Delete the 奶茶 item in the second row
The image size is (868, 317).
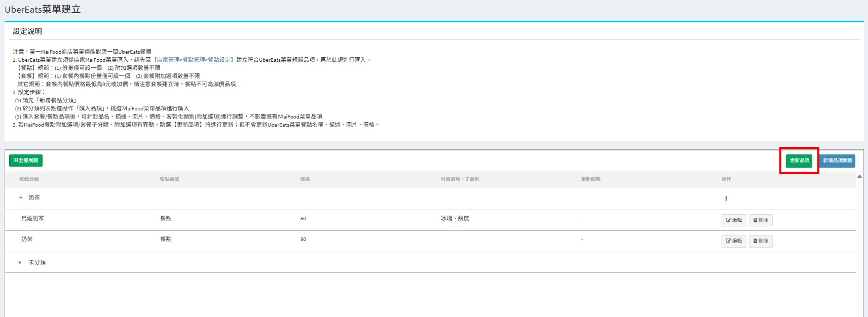pyautogui.click(x=760, y=241)
